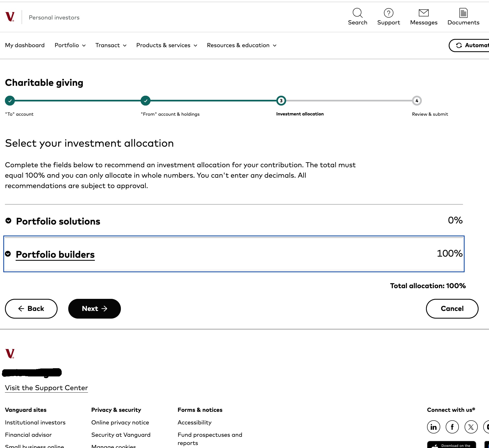Open the Portfolio dropdown menu
Image resolution: width=489 pixels, height=448 pixels.
pyautogui.click(x=70, y=45)
